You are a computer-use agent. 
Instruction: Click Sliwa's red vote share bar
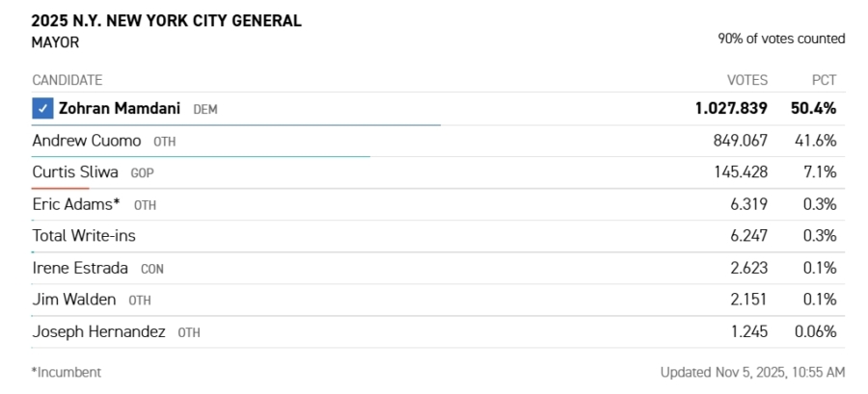[60, 188]
